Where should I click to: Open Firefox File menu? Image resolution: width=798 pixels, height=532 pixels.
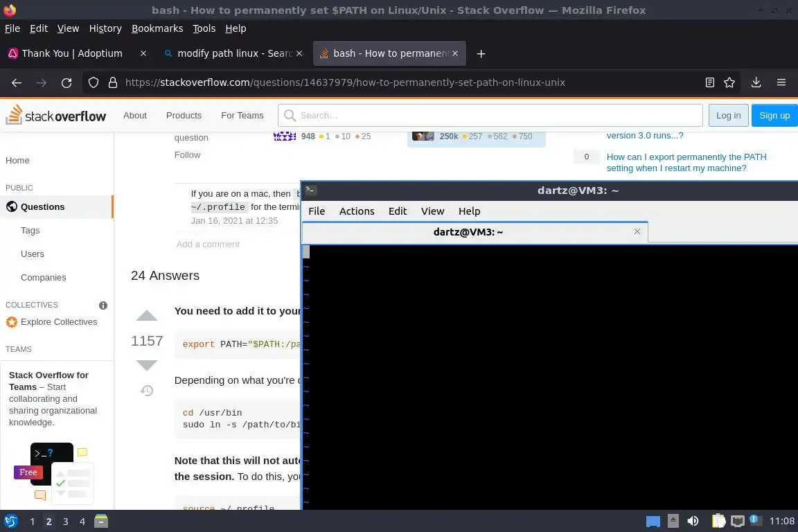pyautogui.click(x=12, y=28)
